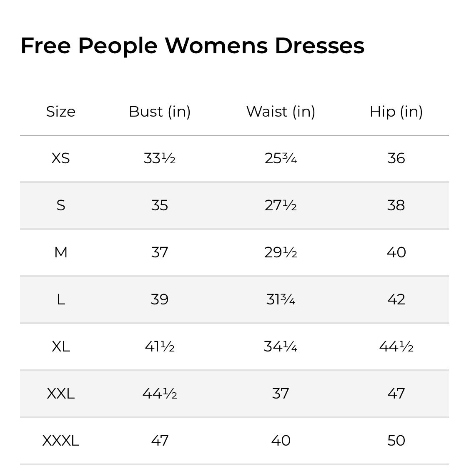The image size is (469, 476).
Task: Click the XXL size row label
Action: [61, 394]
